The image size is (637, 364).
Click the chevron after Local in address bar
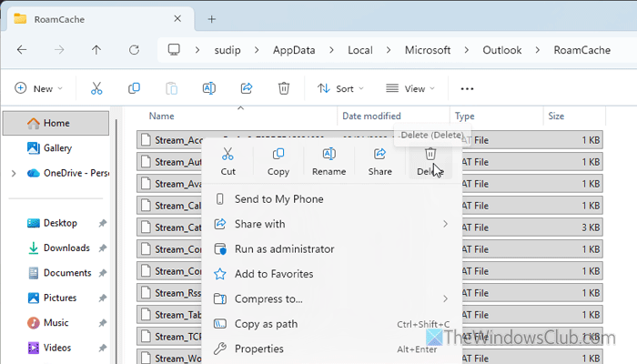coord(389,50)
